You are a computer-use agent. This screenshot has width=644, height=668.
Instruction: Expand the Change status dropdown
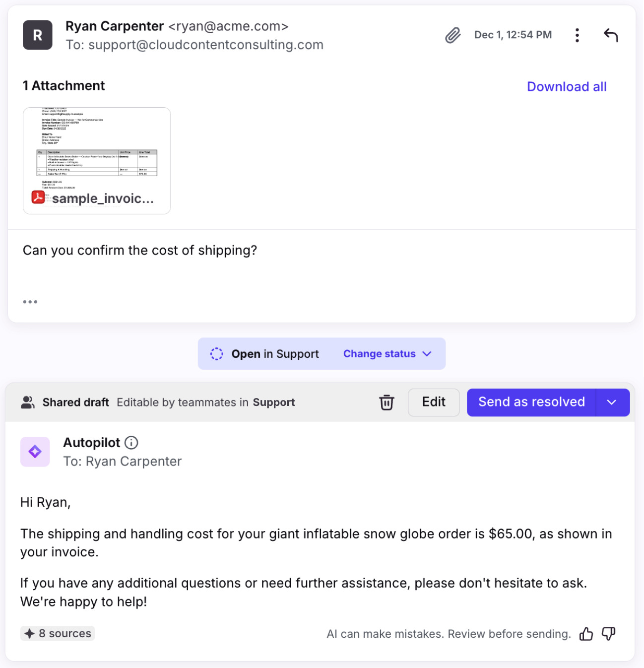pos(387,354)
